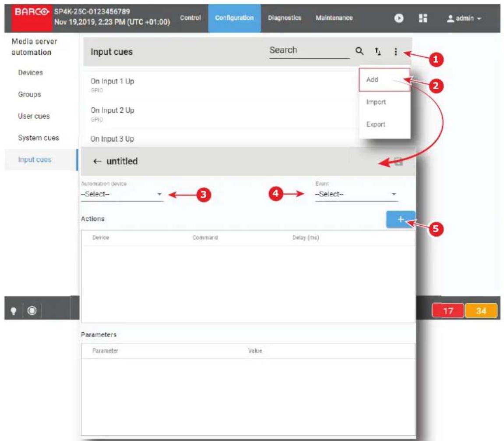Choose Export from the popup menu
This screenshot has width=504, height=441.
[384, 124]
